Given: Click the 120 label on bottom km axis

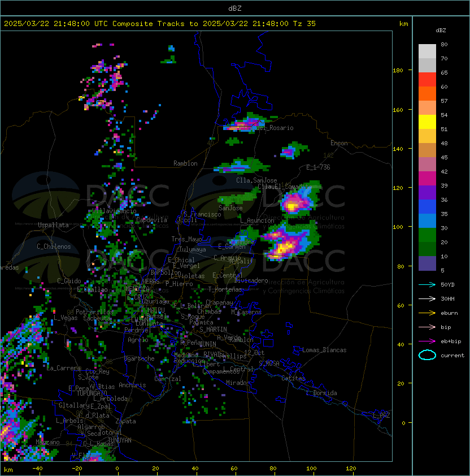Looking at the screenshot, I should point(351,469).
